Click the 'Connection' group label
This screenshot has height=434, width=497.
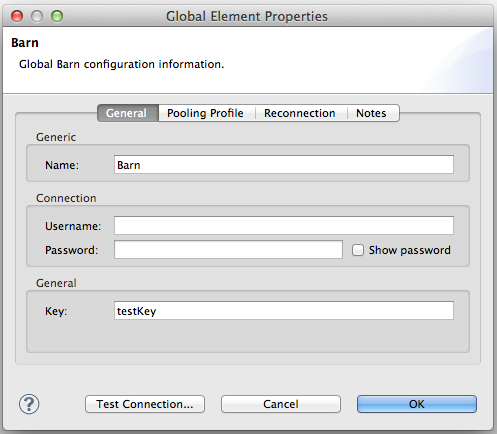point(66,198)
